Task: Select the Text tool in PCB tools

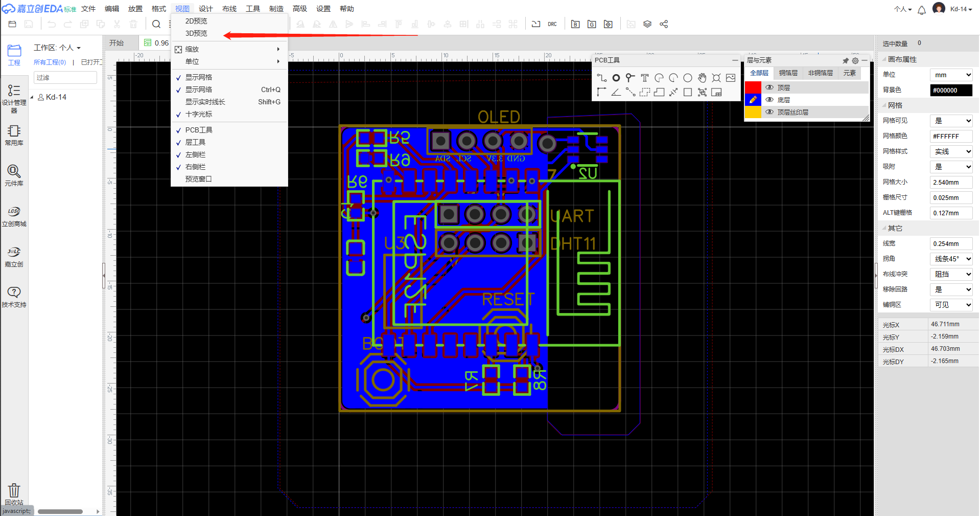Action: click(645, 78)
